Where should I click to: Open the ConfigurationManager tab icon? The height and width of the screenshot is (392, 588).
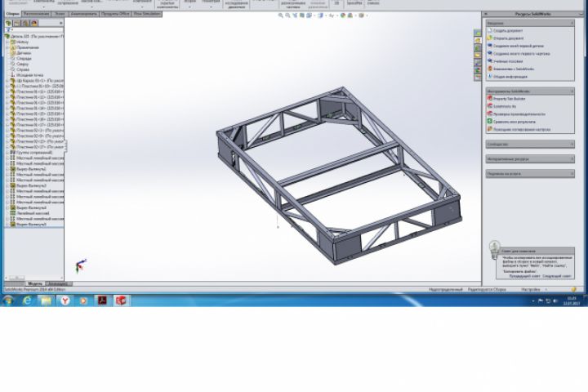pos(25,23)
